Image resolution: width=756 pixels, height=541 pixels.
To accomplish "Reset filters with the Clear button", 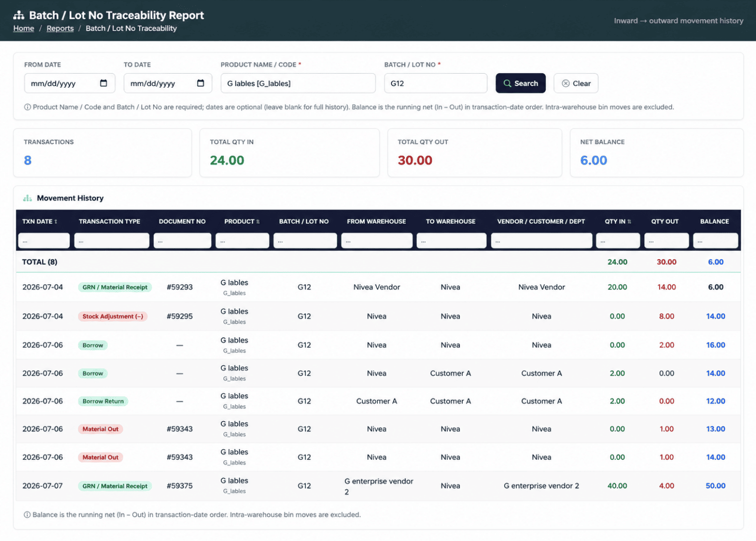I will click(x=576, y=83).
